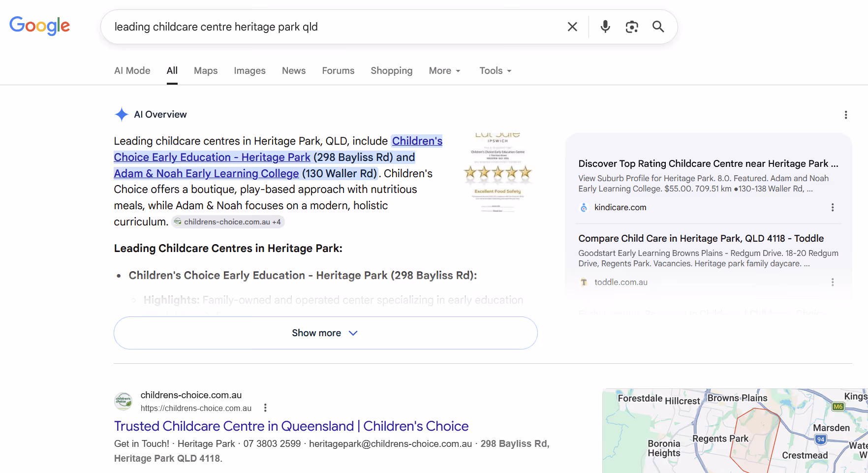Viewport: 868px width, 473px height.
Task: Open Google Lens image search
Action: click(x=632, y=27)
